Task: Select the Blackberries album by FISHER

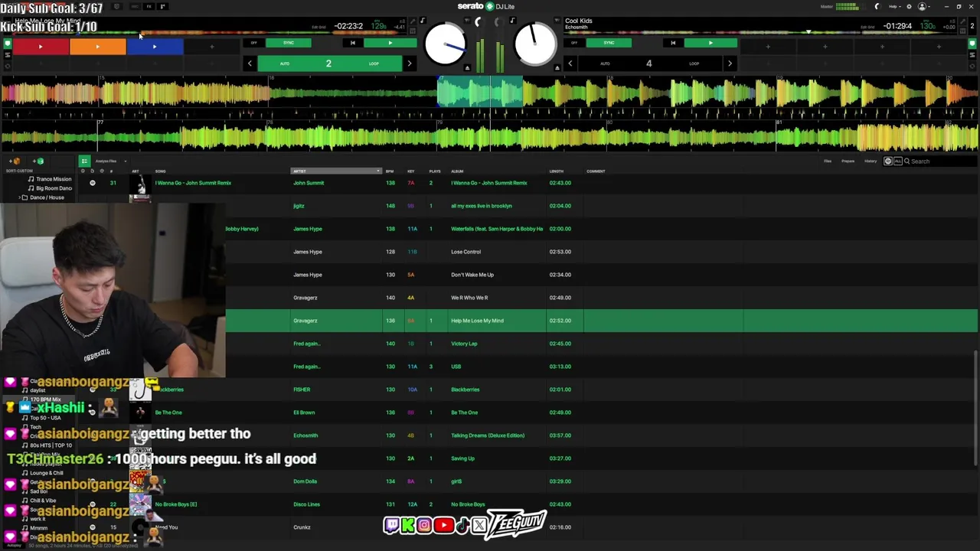Action: (x=465, y=390)
